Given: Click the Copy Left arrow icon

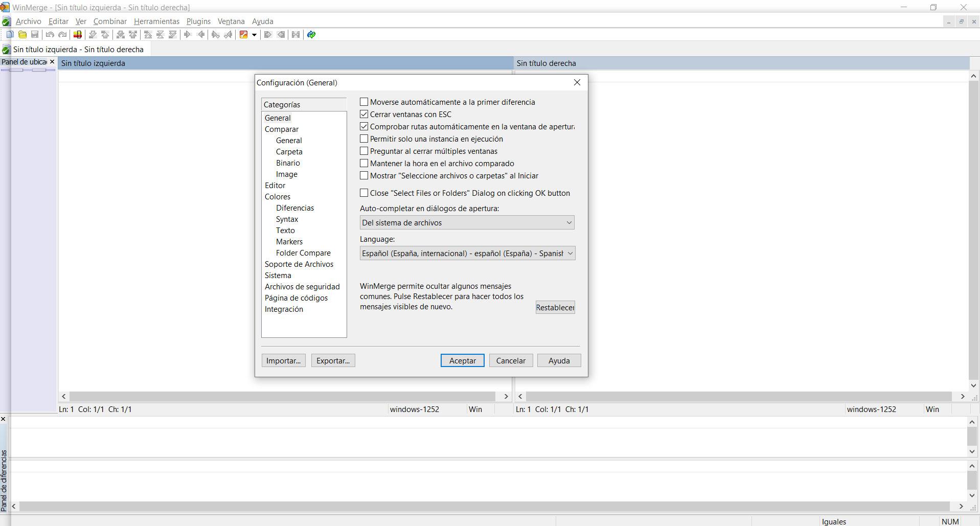Looking at the screenshot, I should 201,34.
